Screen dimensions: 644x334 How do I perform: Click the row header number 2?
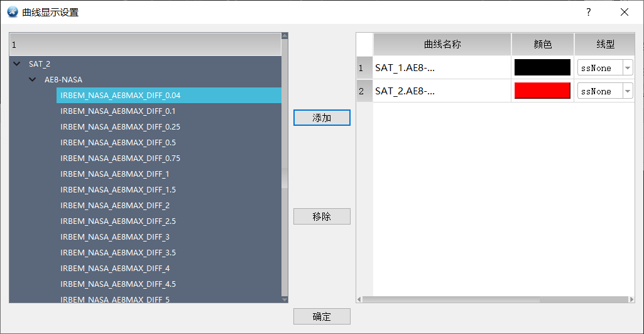pos(361,91)
